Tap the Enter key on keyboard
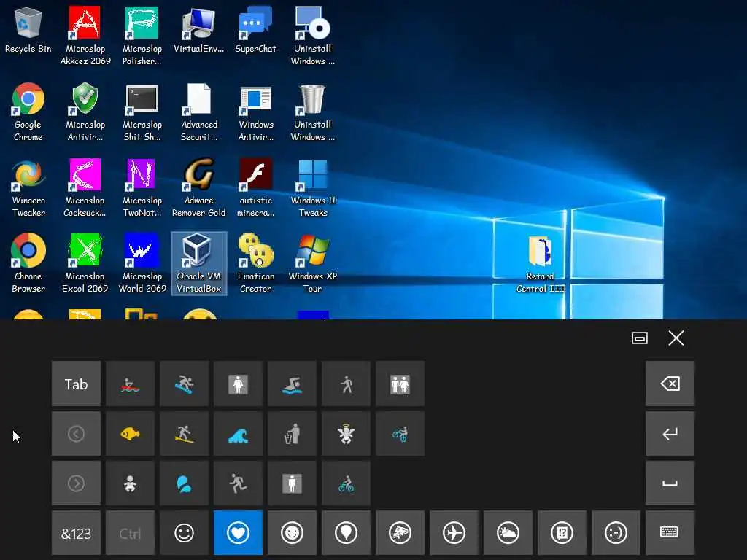This screenshot has width=747, height=560. pos(670,434)
